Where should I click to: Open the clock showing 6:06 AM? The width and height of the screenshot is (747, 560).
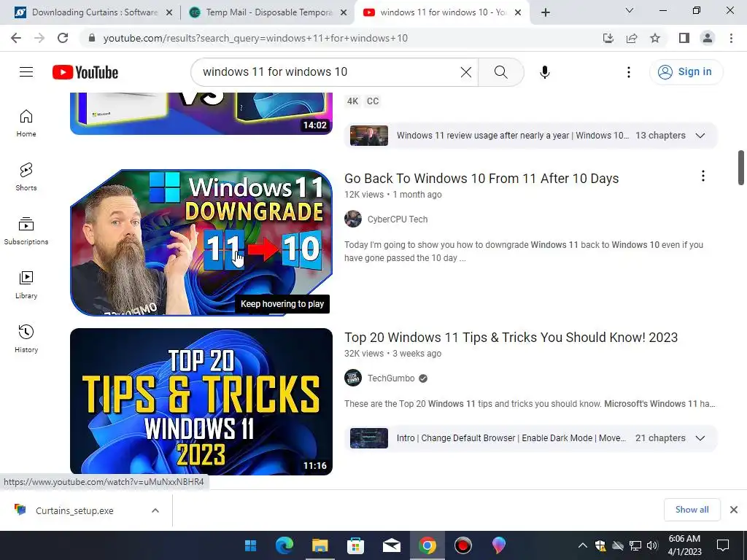(684, 545)
